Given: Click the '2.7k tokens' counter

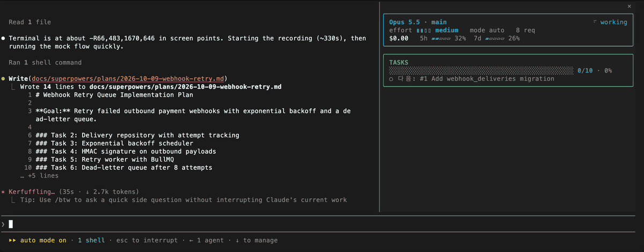Looking at the screenshot, I should 115,192.
